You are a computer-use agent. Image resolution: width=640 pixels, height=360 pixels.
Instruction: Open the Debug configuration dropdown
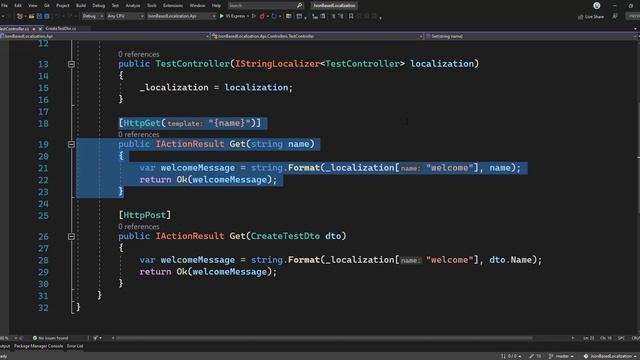[93, 16]
